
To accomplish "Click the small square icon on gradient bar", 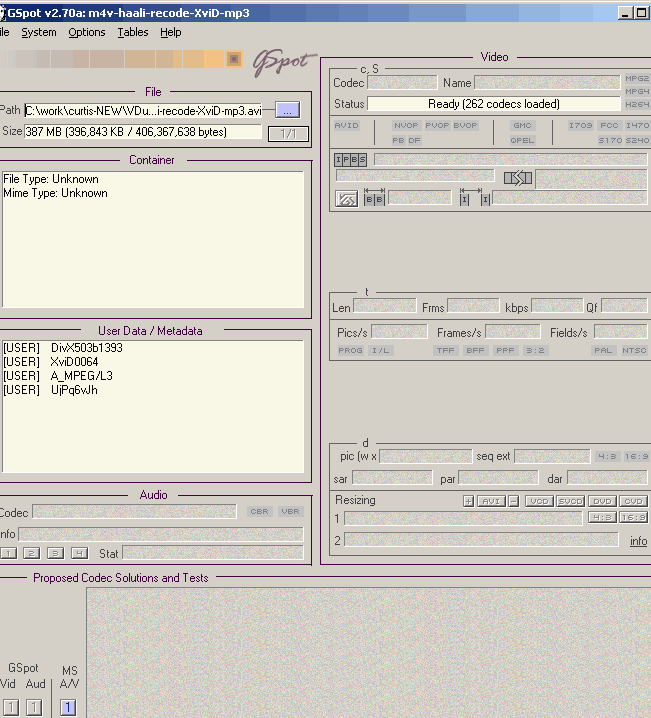I will (x=234, y=59).
